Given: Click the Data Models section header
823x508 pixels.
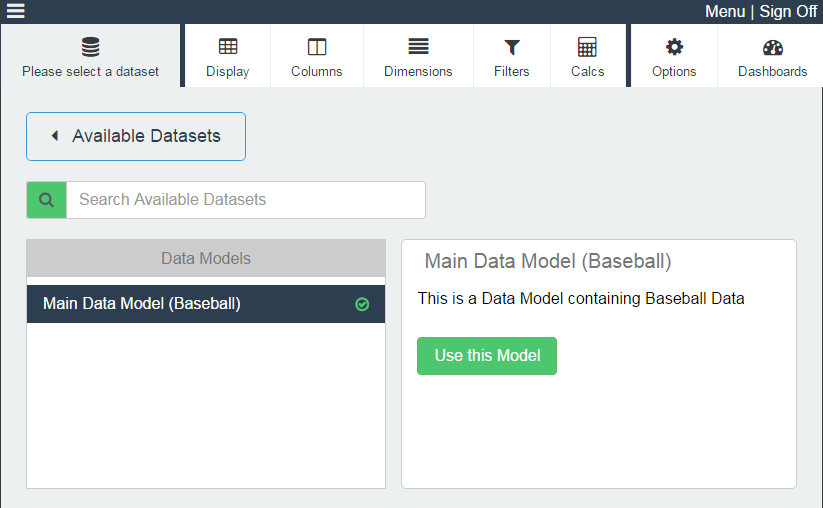Looking at the screenshot, I should pos(206,258).
